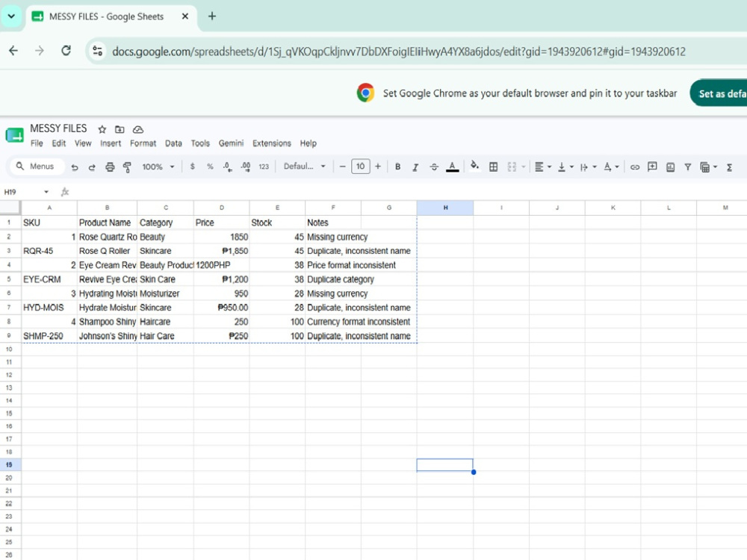This screenshot has width=747, height=560.
Task: Open text rotation dropdown
Action: point(611,167)
